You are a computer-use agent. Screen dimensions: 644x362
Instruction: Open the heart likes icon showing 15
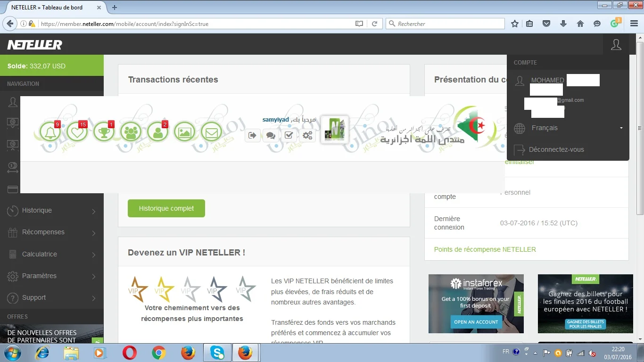point(77,132)
